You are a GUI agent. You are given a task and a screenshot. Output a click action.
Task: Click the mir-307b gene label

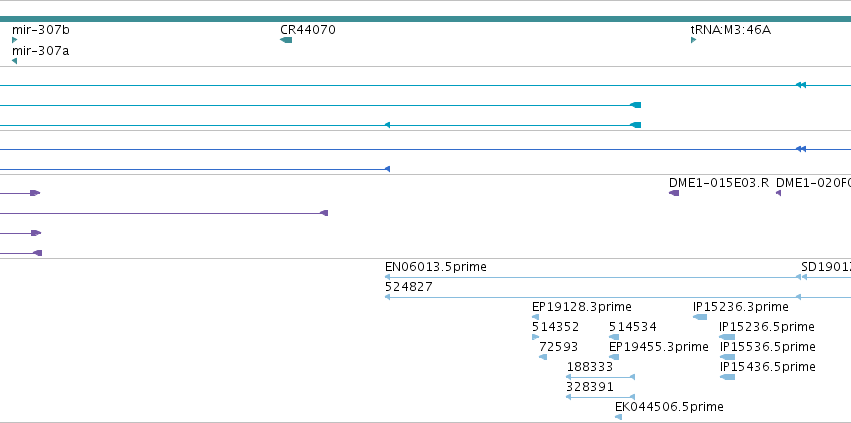click(x=41, y=30)
